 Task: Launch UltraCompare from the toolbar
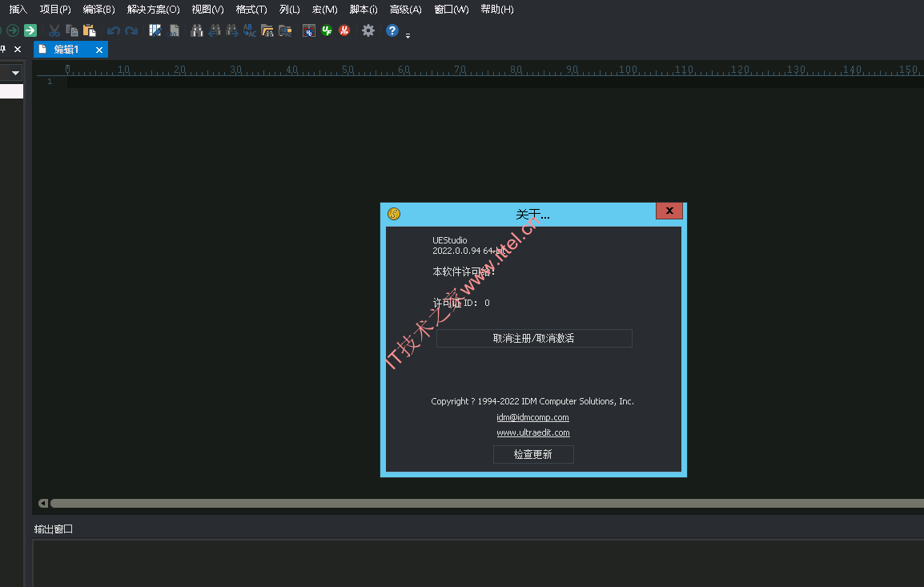coord(309,30)
